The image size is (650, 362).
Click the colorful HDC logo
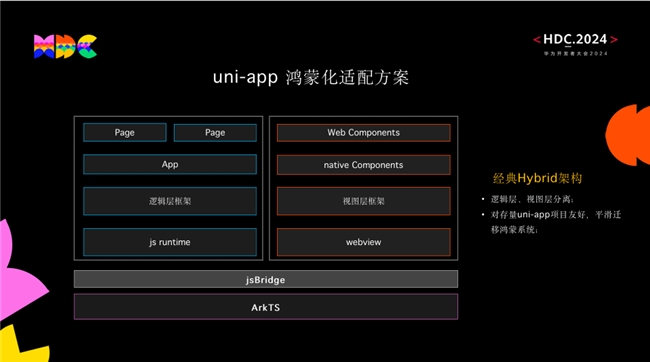[65, 46]
